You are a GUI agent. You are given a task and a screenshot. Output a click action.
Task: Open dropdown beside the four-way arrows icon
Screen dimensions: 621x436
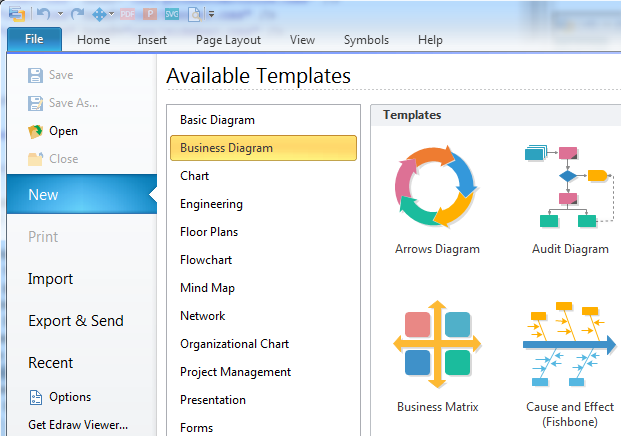[x=111, y=14]
